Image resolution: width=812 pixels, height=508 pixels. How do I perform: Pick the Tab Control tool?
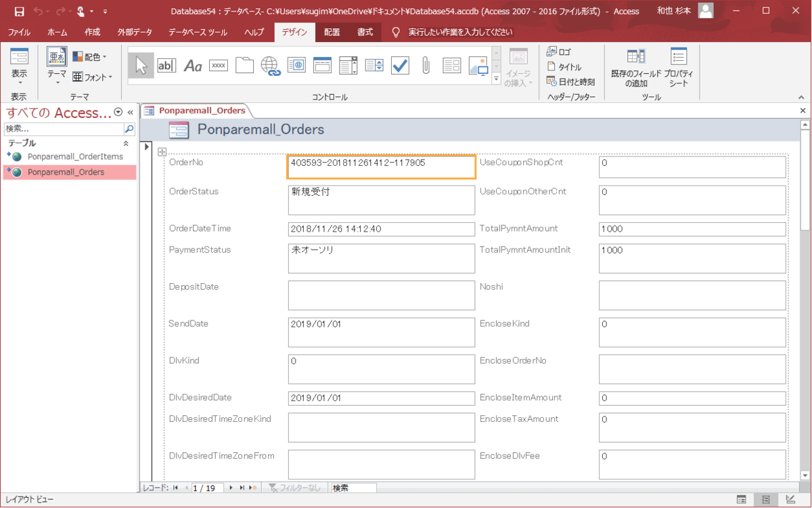pyautogui.click(x=244, y=65)
